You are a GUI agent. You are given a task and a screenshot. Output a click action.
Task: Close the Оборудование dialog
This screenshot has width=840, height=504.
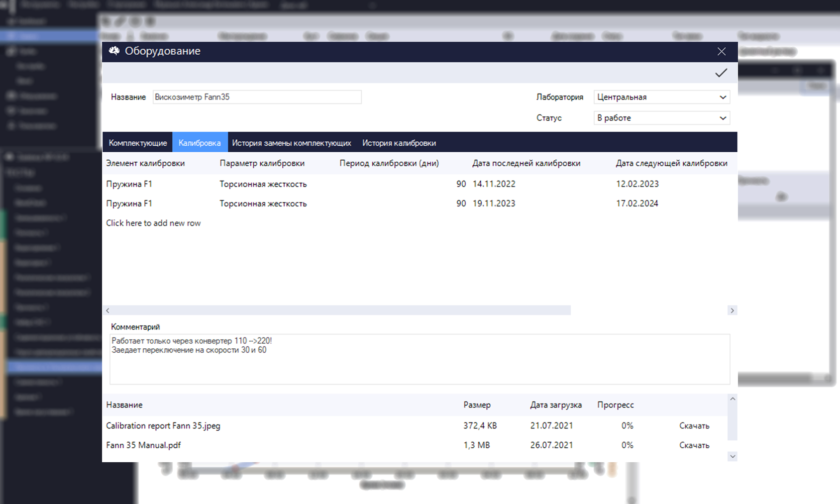click(x=722, y=51)
